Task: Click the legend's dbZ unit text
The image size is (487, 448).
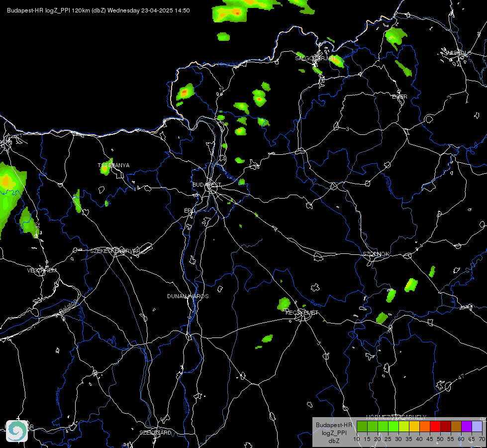Action: tap(334, 441)
